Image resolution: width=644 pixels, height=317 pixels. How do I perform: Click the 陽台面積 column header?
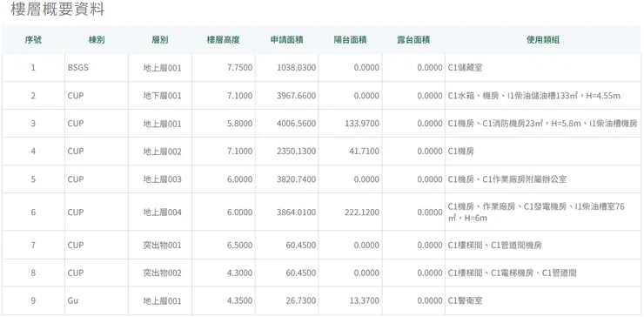pyautogui.click(x=350, y=40)
